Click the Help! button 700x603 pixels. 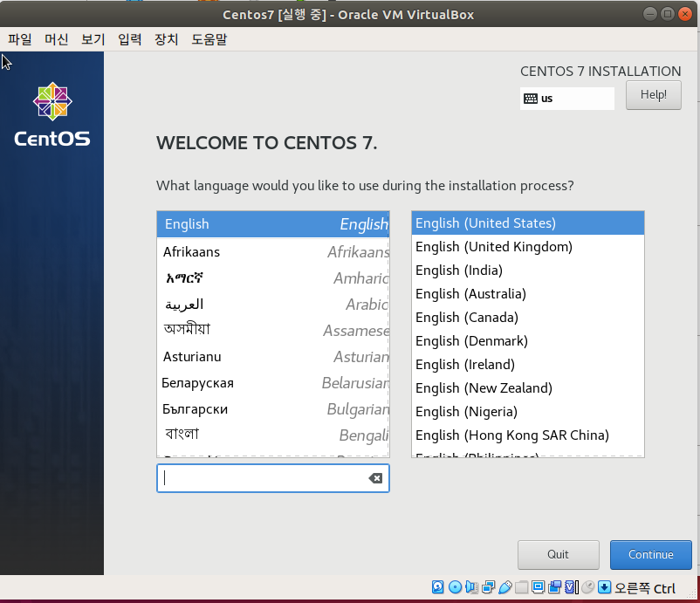tap(653, 95)
